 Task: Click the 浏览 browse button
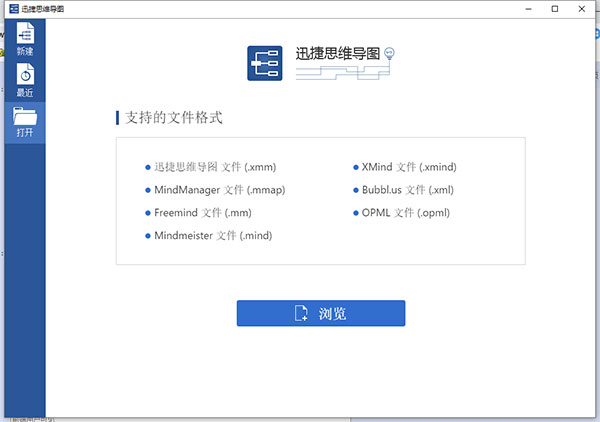point(321,313)
